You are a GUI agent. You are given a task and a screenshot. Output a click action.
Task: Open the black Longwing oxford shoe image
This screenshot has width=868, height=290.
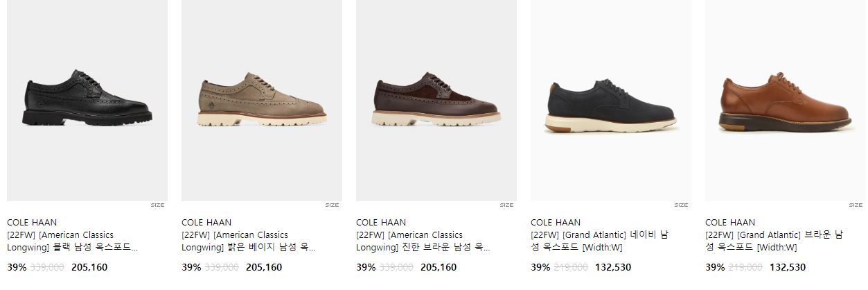pyautogui.click(x=87, y=101)
